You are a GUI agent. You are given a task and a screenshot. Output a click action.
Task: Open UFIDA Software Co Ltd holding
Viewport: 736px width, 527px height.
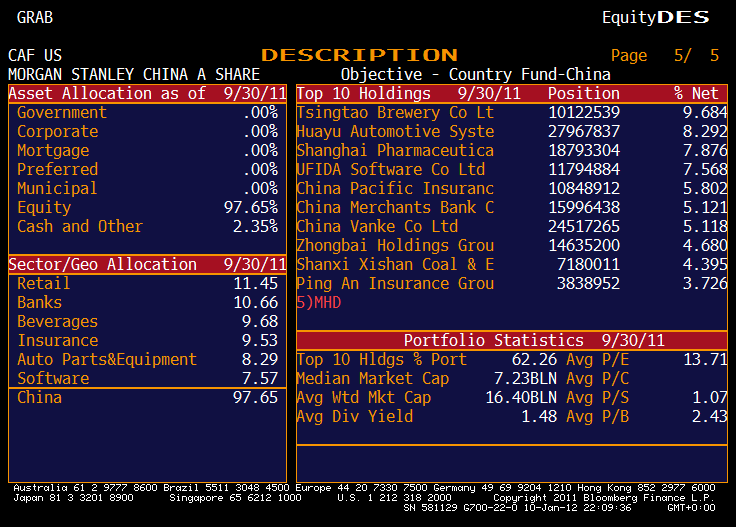pyautogui.click(x=390, y=170)
